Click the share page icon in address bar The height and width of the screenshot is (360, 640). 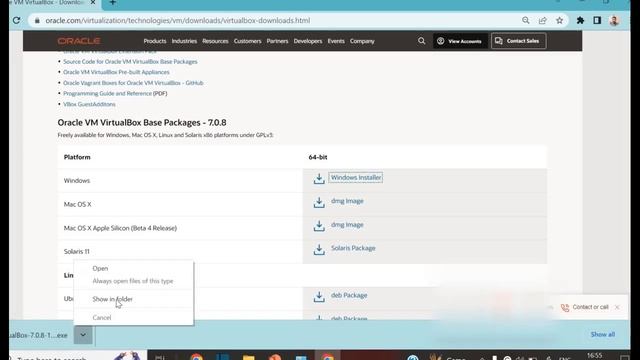(x=542, y=20)
